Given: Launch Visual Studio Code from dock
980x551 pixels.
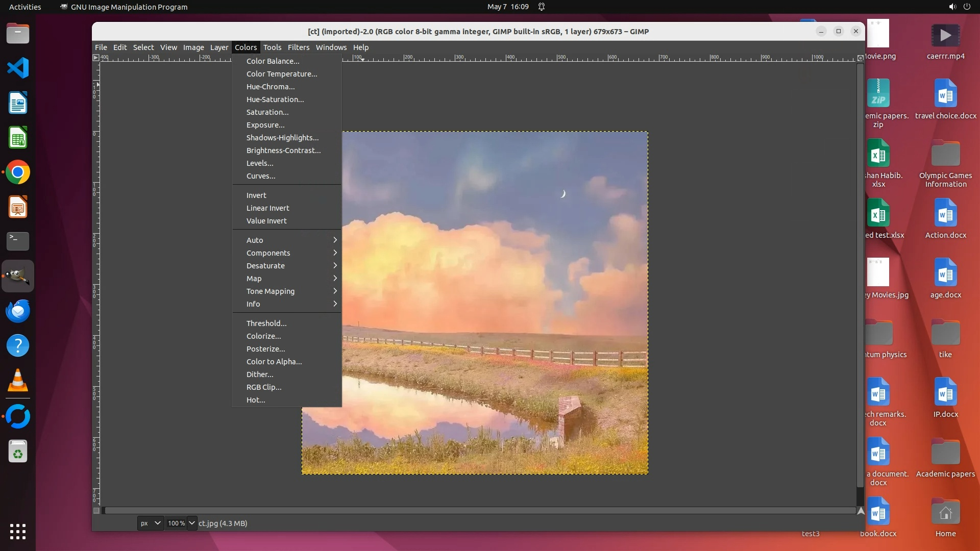Looking at the screenshot, I should [18, 68].
